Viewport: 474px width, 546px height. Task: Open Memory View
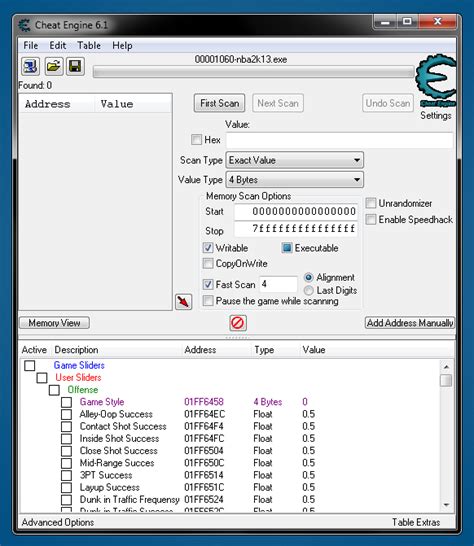click(54, 323)
